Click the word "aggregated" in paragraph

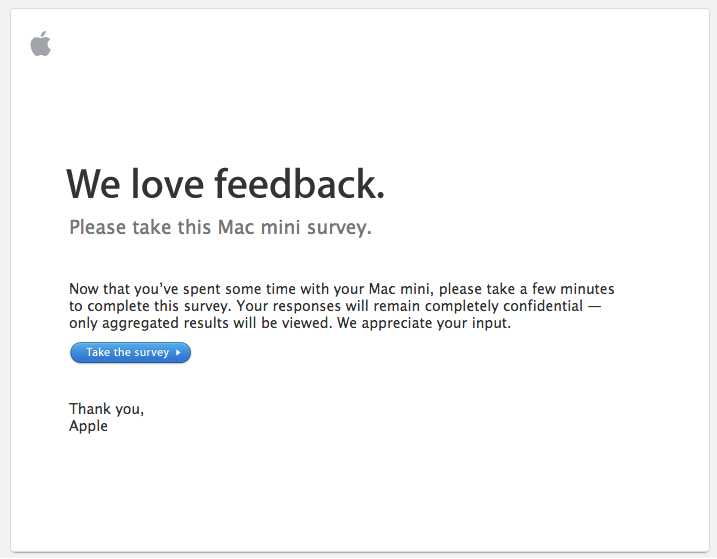pyautogui.click(x=140, y=323)
